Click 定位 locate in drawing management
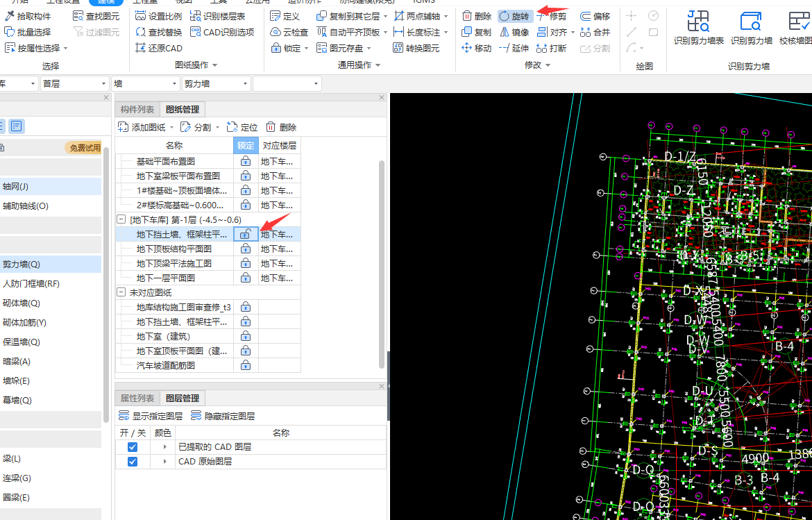 pyautogui.click(x=242, y=128)
